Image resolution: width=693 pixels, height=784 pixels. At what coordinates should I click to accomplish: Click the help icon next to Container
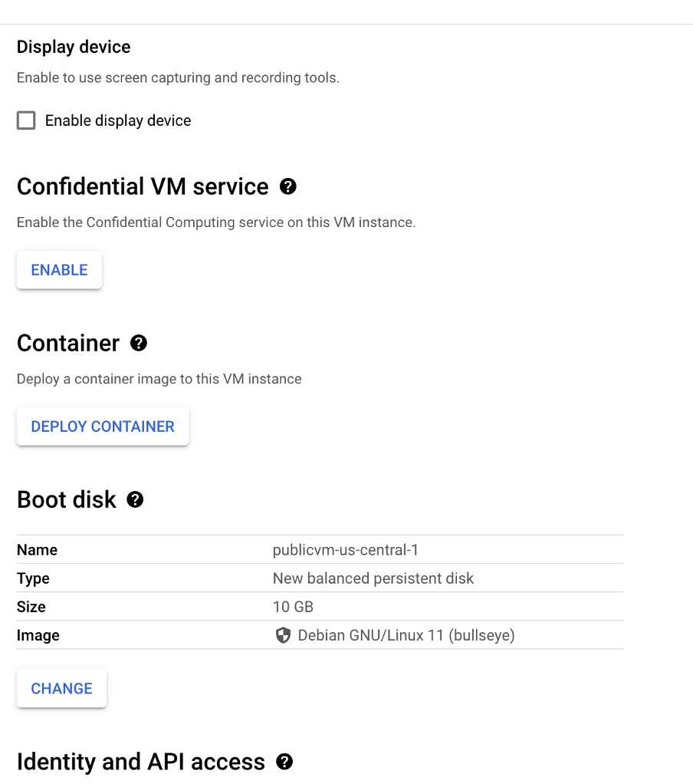139,343
